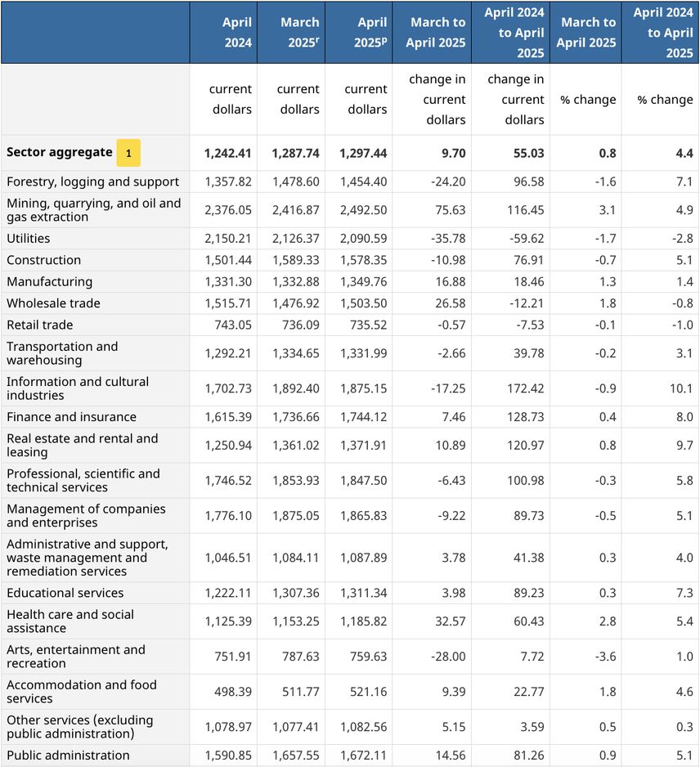Screen dimensions: 700x767
Task: Select Accommodation and food services row label
Action: coord(81,692)
